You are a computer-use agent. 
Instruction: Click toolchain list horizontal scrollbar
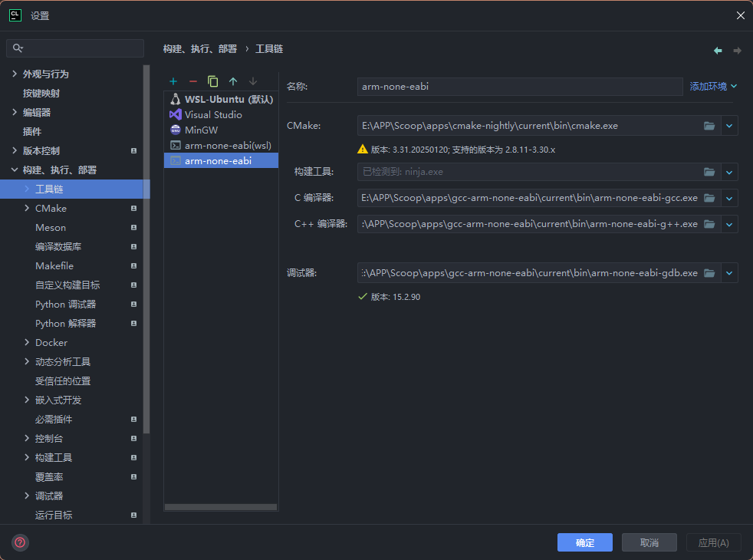pos(221,507)
